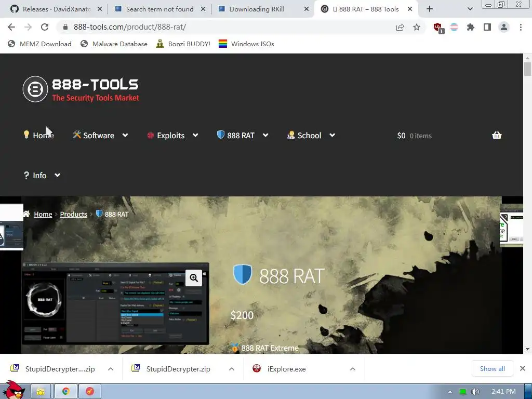The width and height of the screenshot is (532, 399).
Task: Expand options for StupidDecrypter....zip download
Action: point(111,369)
